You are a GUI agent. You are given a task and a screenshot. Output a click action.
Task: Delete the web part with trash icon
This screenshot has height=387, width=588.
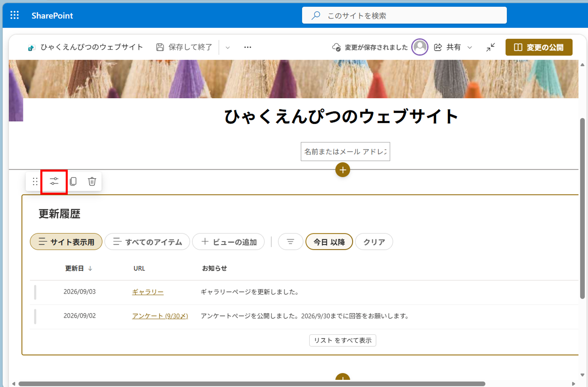92,181
